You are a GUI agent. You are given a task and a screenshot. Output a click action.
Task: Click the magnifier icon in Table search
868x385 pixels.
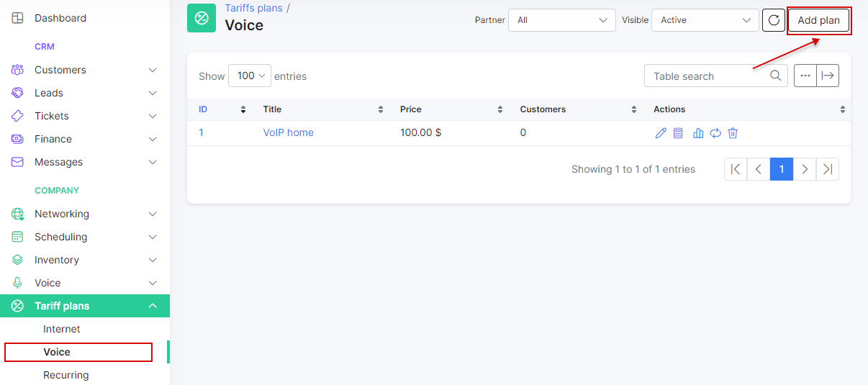click(776, 76)
